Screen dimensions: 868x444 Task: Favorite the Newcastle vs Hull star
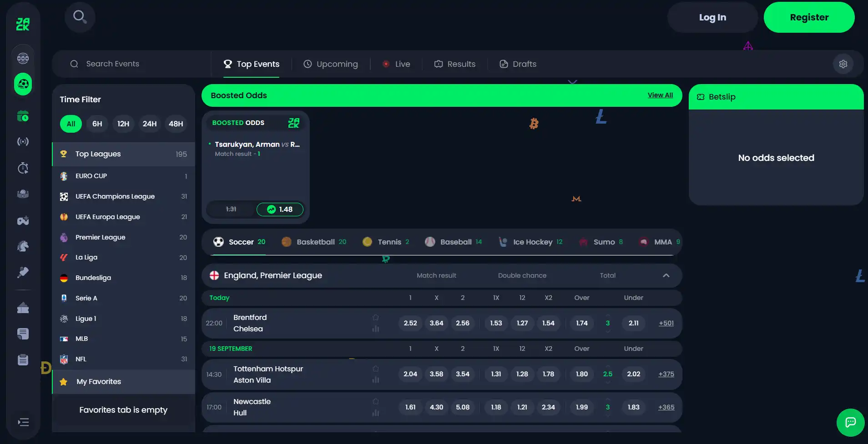tap(375, 401)
